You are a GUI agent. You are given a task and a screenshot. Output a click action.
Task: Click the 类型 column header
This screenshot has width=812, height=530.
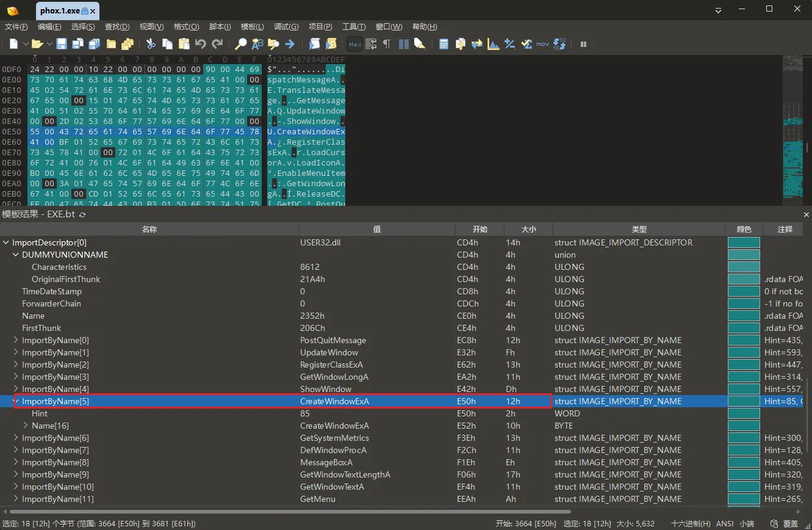(639, 229)
